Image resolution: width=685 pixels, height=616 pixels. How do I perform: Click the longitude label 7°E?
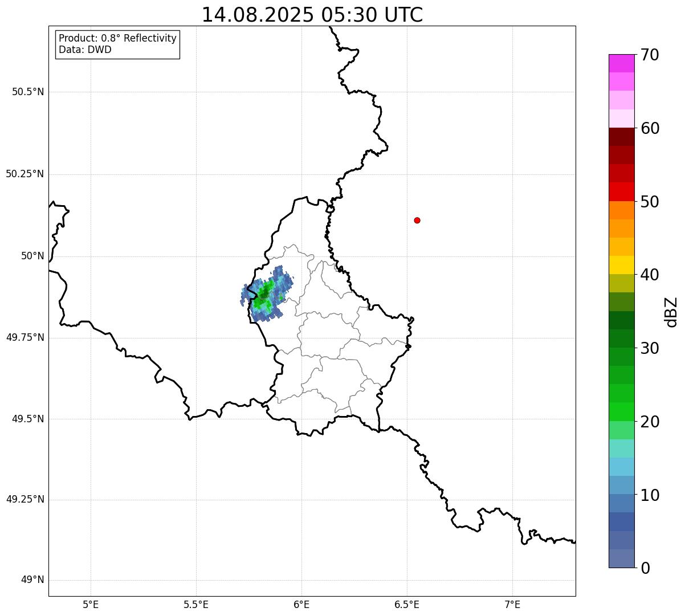pyautogui.click(x=512, y=604)
